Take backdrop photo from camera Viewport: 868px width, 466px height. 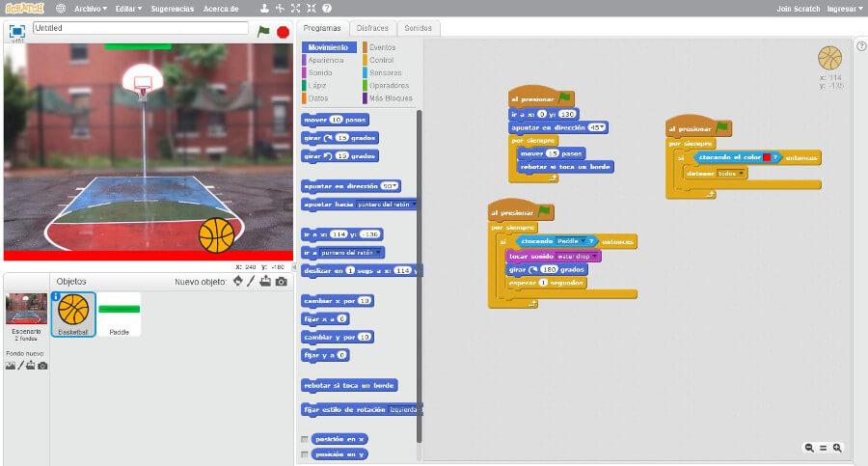point(42,366)
